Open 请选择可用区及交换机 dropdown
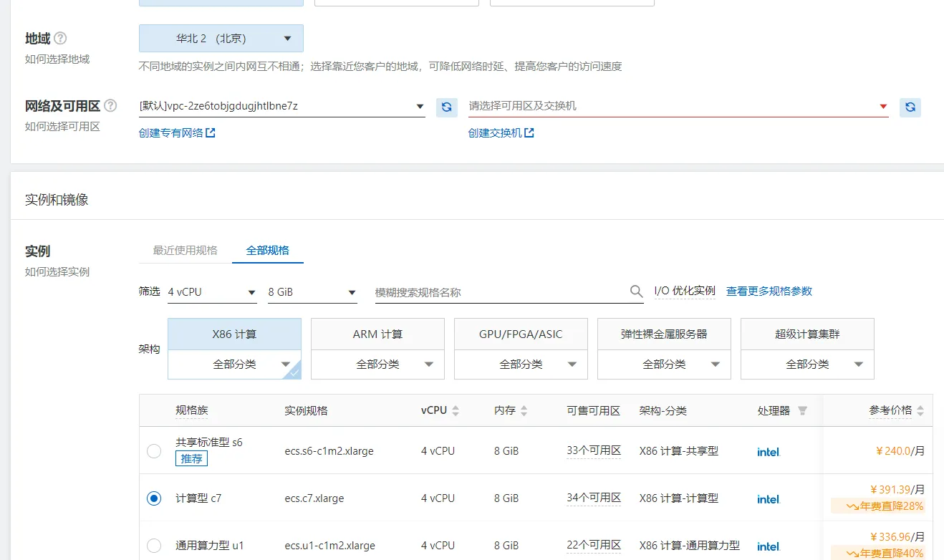The image size is (944, 560). coord(678,107)
